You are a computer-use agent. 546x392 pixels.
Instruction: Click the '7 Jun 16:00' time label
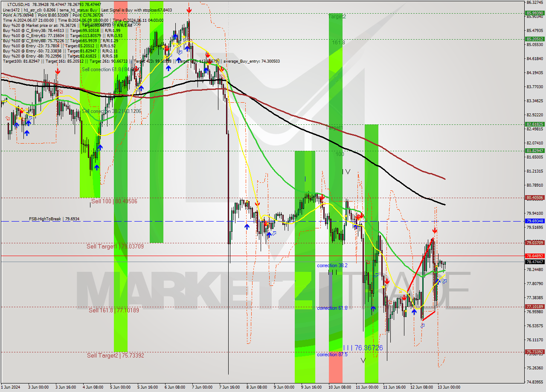229,387
